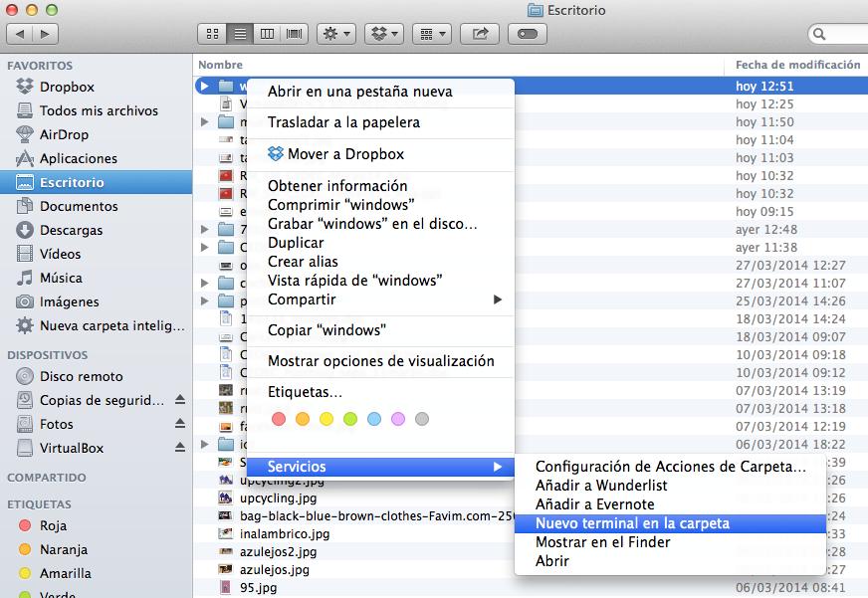Select Trasladar a la papelera

[x=343, y=122]
